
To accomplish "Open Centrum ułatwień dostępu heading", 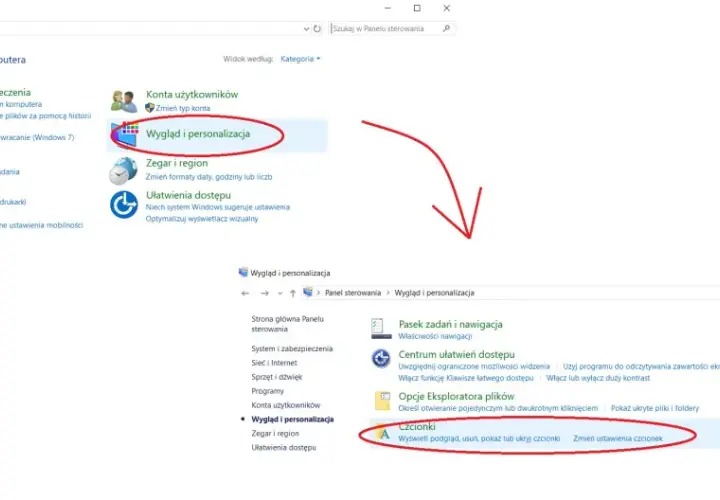I will pyautogui.click(x=456, y=354).
